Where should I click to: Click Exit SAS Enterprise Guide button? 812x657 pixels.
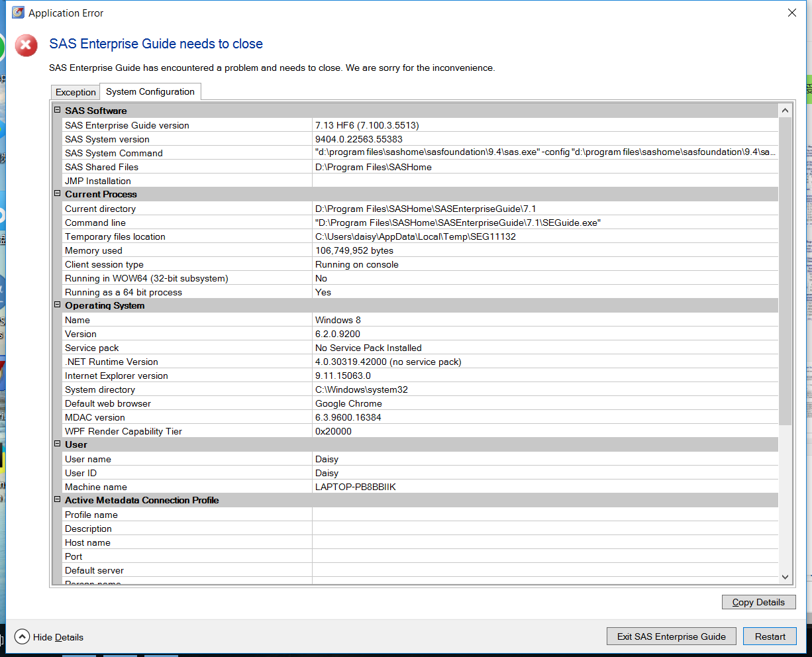coord(671,636)
